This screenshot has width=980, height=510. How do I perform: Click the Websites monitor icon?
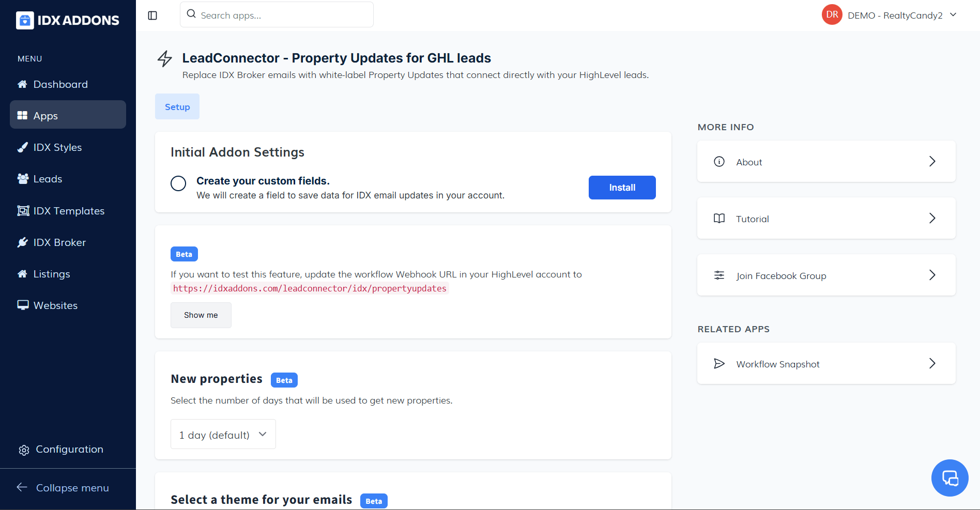point(23,305)
